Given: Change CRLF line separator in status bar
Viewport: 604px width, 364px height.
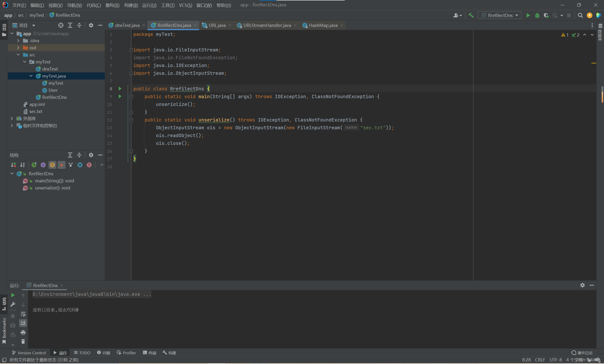Looking at the screenshot, I should 540,360.
